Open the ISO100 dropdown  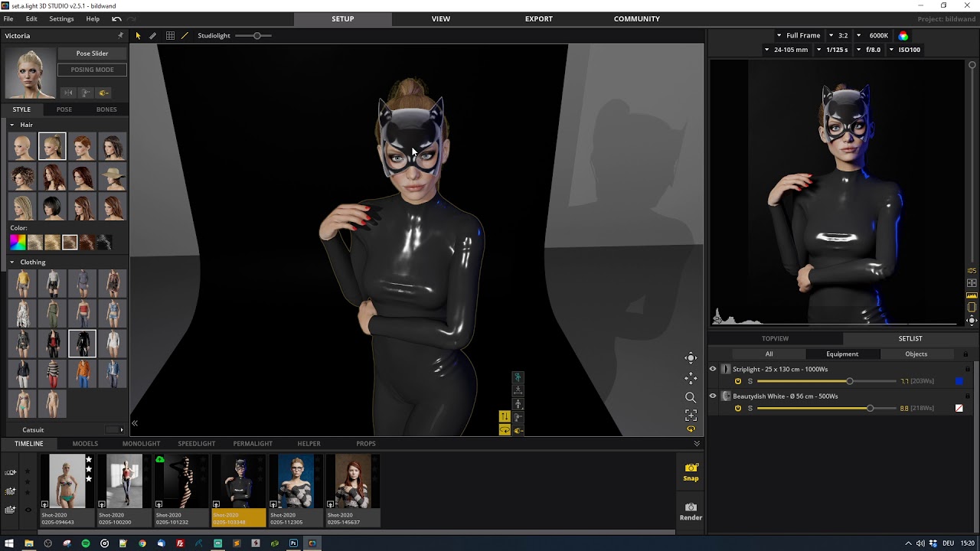tap(905, 50)
